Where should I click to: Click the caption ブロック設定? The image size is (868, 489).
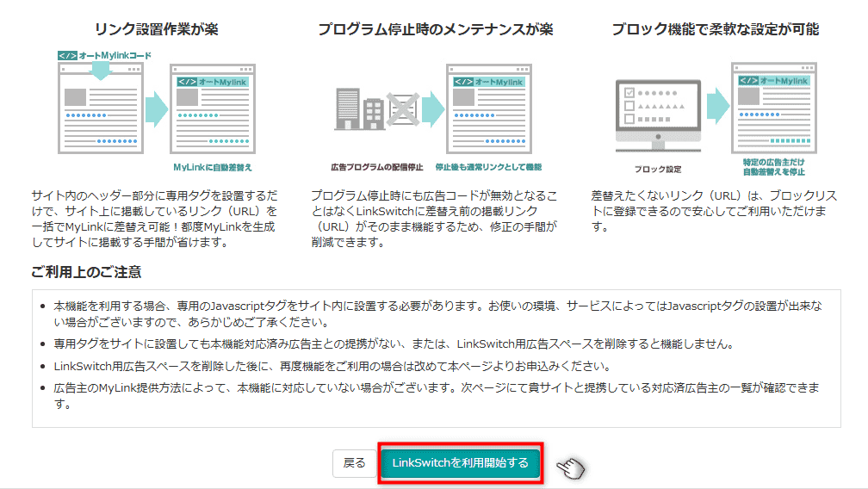pyautogui.click(x=658, y=170)
